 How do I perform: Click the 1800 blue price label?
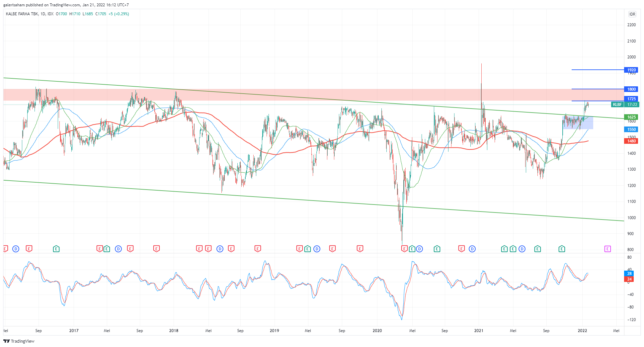631,89
